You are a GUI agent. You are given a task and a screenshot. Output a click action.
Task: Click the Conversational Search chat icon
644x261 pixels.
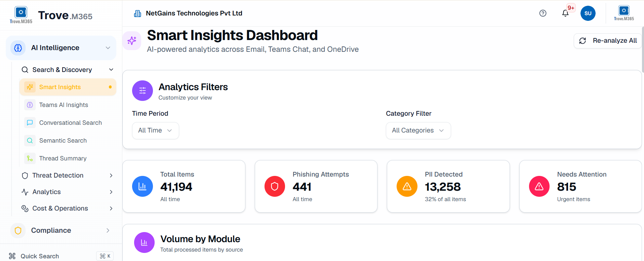tap(30, 123)
